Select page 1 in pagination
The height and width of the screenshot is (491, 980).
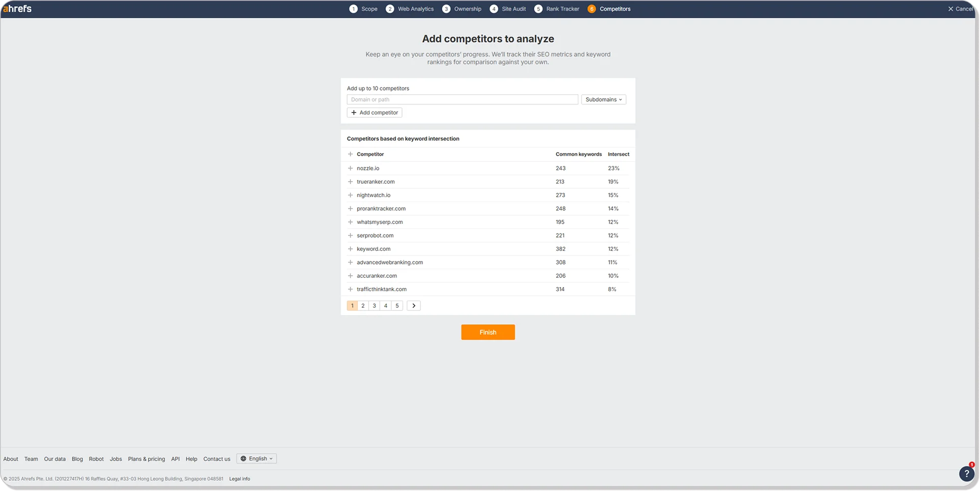(352, 306)
